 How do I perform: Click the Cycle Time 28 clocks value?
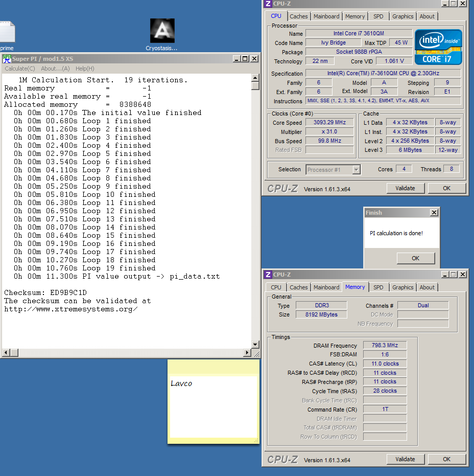coord(385,391)
